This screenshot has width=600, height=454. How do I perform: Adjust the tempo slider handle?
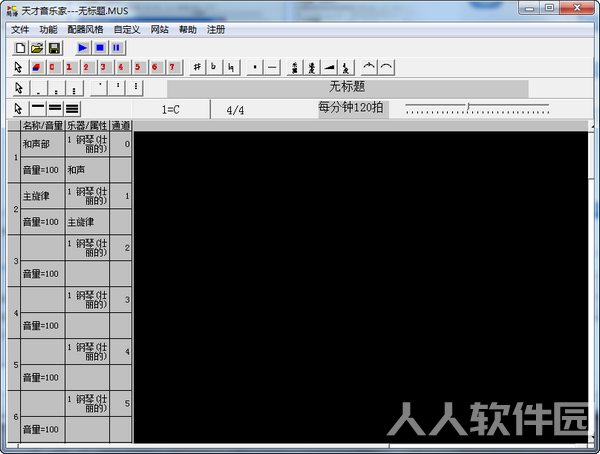(468, 106)
